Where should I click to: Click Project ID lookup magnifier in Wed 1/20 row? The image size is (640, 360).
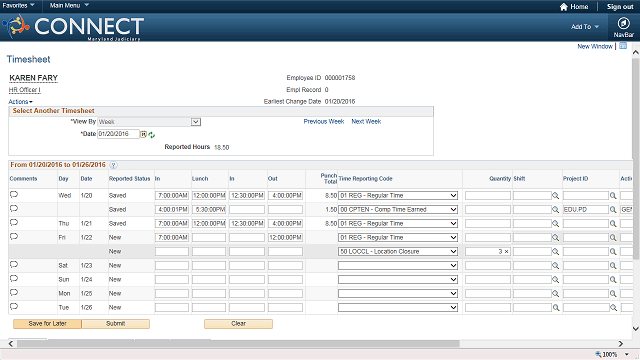[x=613, y=196]
